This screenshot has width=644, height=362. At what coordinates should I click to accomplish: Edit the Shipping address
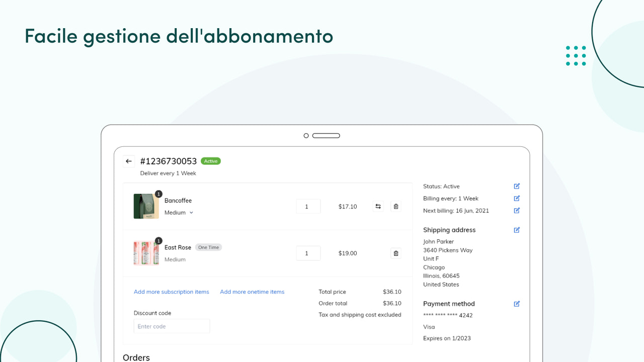coord(517,230)
